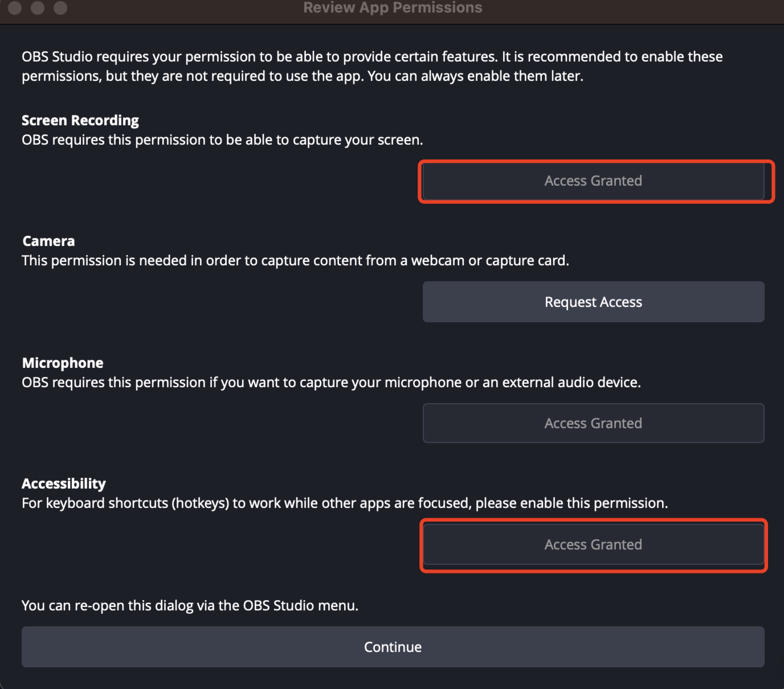Screen dimensions: 784x689
Task: Select the Accessibility heading label
Action: 64,483
